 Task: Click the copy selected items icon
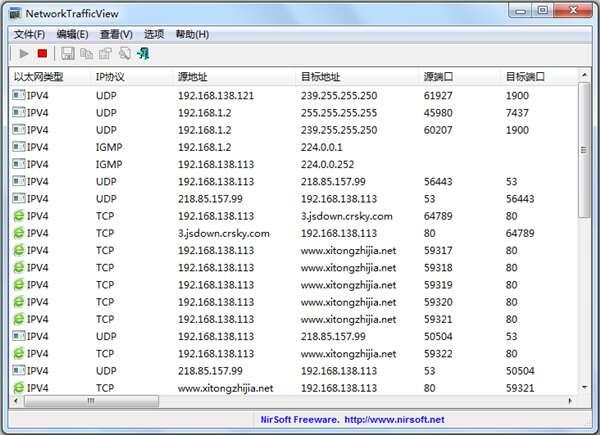(86, 53)
